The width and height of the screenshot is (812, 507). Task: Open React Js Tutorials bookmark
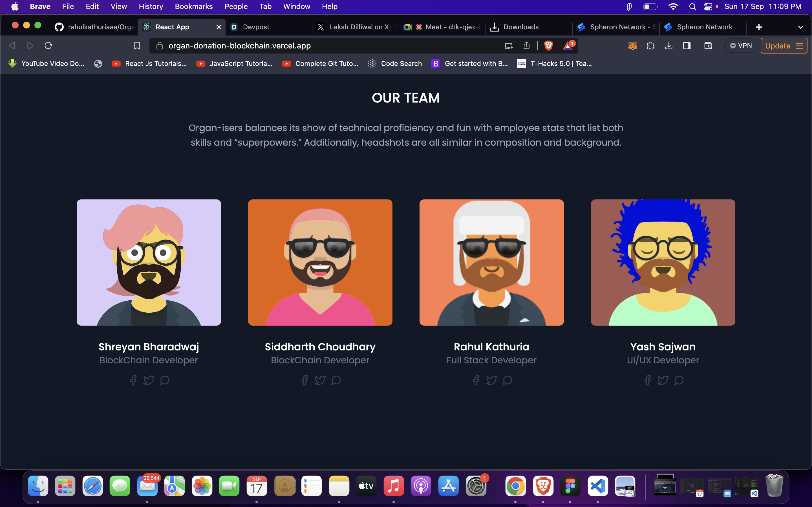tap(150, 64)
